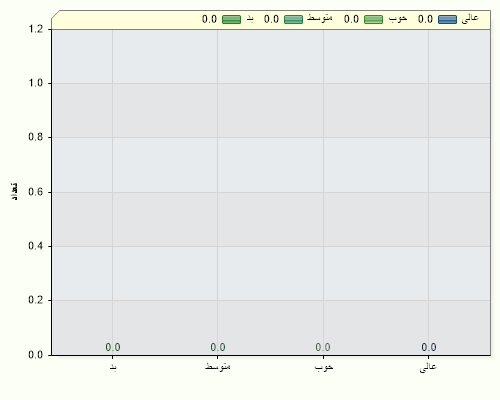Click the 0.0 value label above متوسط
This screenshot has height=400, width=500.
pyautogui.click(x=218, y=347)
